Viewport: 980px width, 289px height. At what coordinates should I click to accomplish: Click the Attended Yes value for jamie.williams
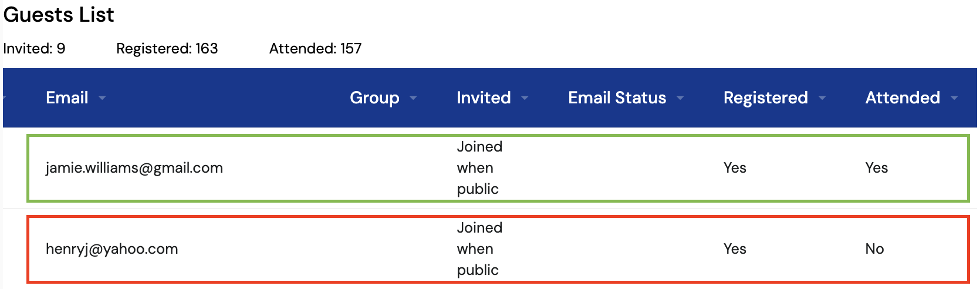tap(876, 168)
